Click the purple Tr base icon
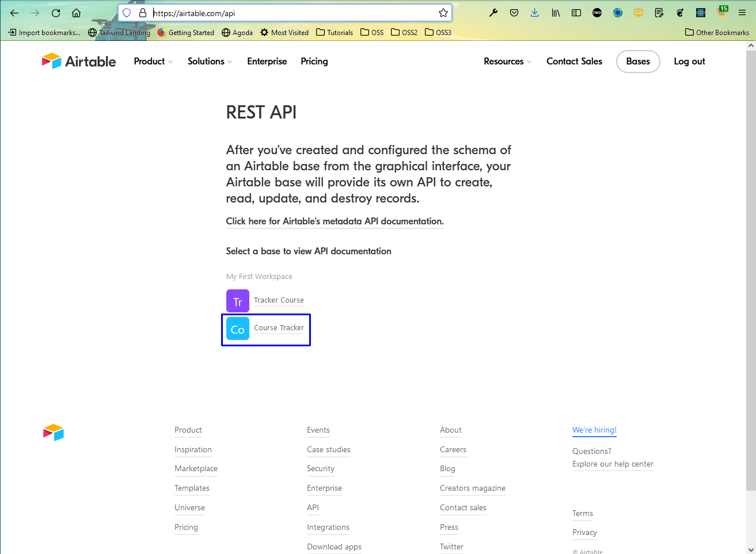 point(238,301)
